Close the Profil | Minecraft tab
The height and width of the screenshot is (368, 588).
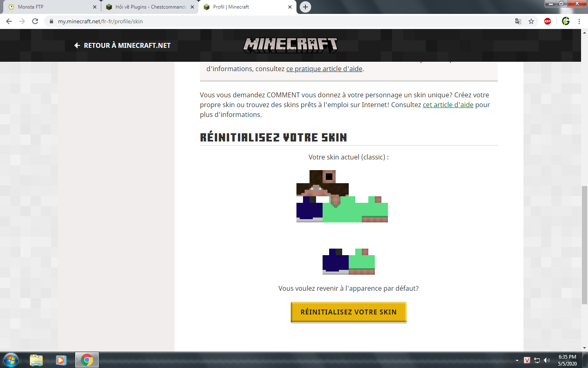(290, 7)
